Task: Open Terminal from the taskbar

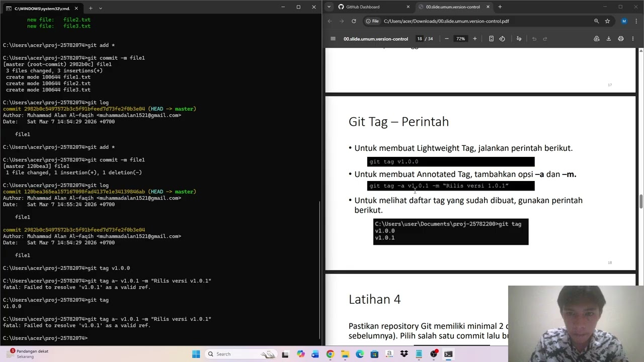Action: [448, 354]
